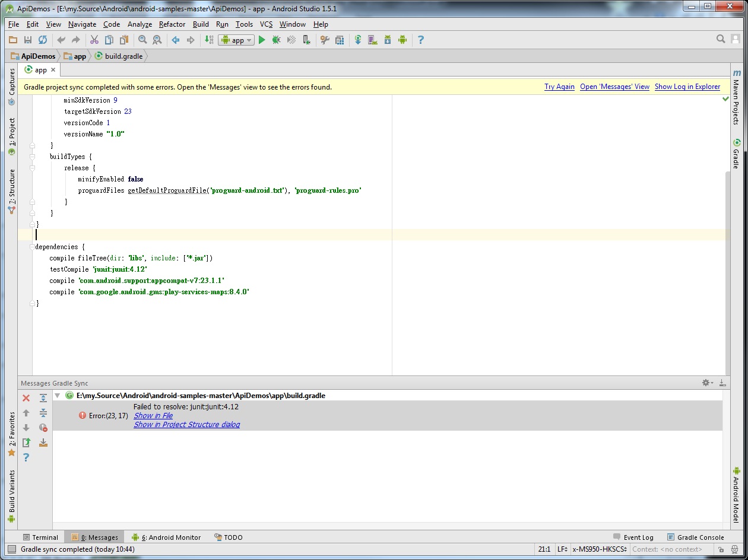748x560 pixels.
Task: Collapse the build.gradle tree node in Messages
Action: [58, 395]
